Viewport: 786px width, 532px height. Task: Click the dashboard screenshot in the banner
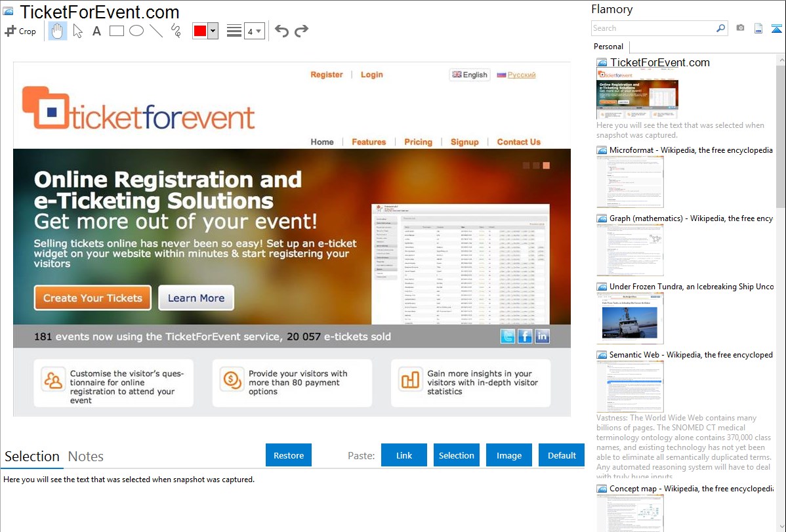coord(460,264)
